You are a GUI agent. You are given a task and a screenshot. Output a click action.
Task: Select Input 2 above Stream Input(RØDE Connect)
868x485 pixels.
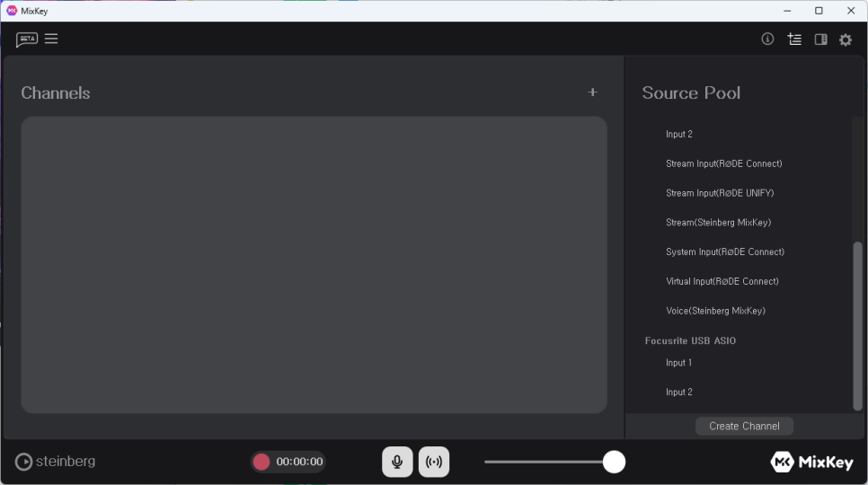[x=678, y=135]
